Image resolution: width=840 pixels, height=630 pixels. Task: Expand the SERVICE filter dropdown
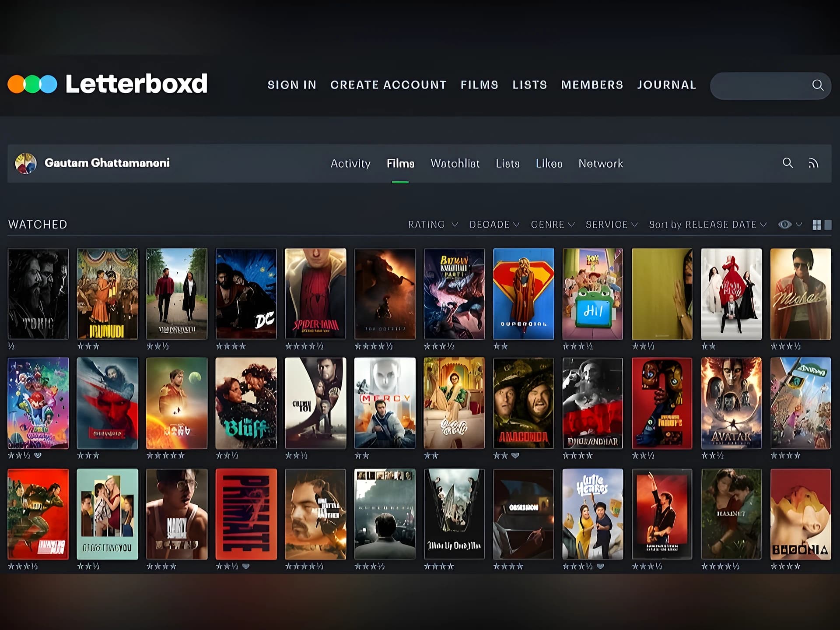point(612,225)
